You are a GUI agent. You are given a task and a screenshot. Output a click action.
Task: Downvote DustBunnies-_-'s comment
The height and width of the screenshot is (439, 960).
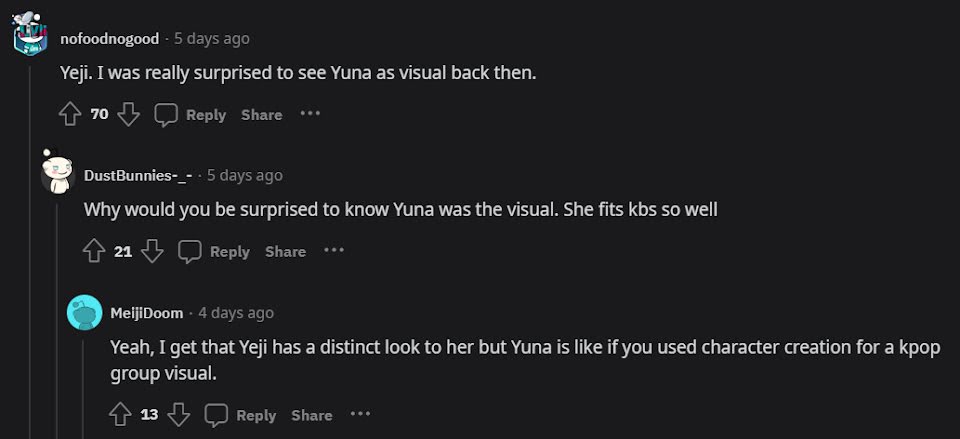pos(152,251)
